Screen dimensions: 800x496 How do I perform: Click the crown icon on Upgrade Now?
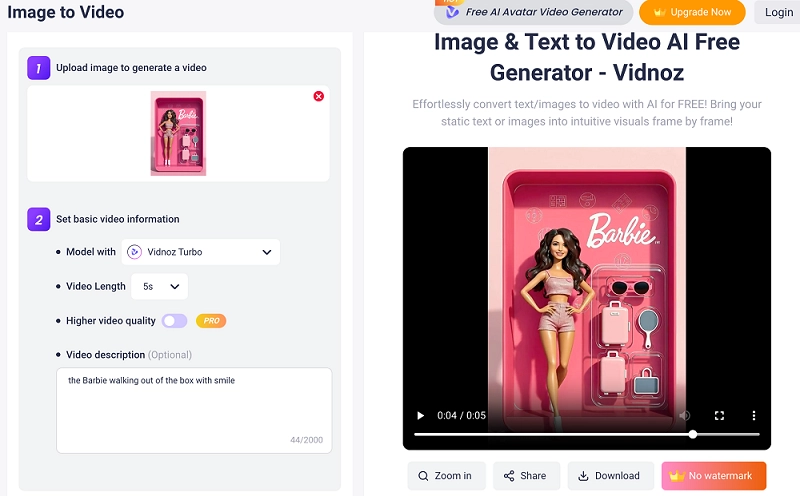[x=660, y=12]
